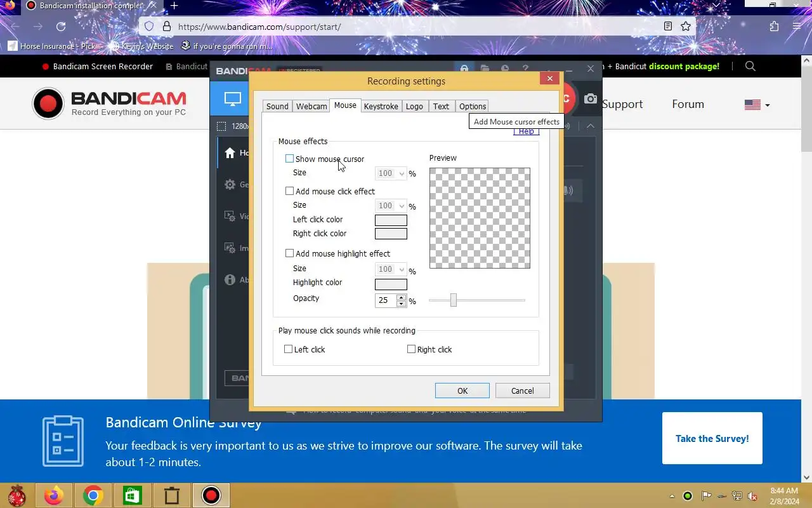Open Bandicam help question mark icon
Viewport: 812px width, 508px height.
tap(525, 69)
